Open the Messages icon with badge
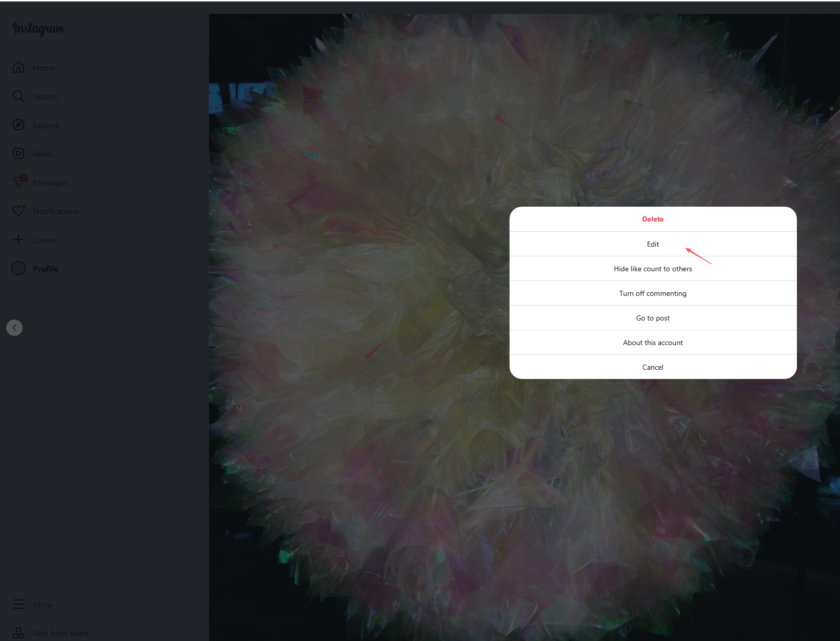This screenshot has height=641, width=840. [18, 182]
